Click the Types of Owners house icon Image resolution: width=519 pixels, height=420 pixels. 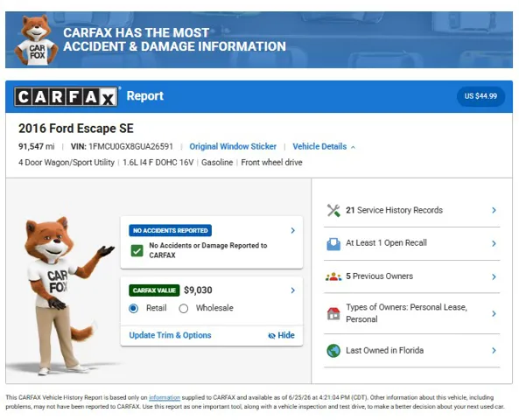click(333, 313)
